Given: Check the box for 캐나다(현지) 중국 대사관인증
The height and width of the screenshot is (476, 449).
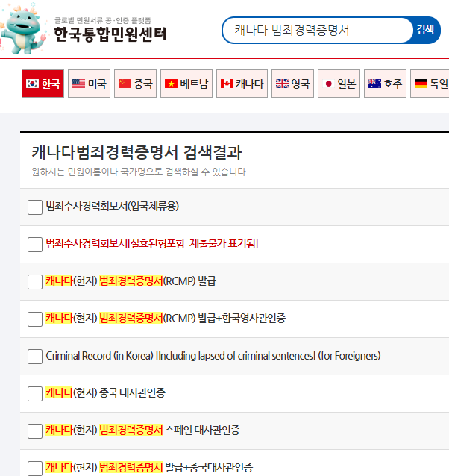Looking at the screenshot, I should [35, 394].
